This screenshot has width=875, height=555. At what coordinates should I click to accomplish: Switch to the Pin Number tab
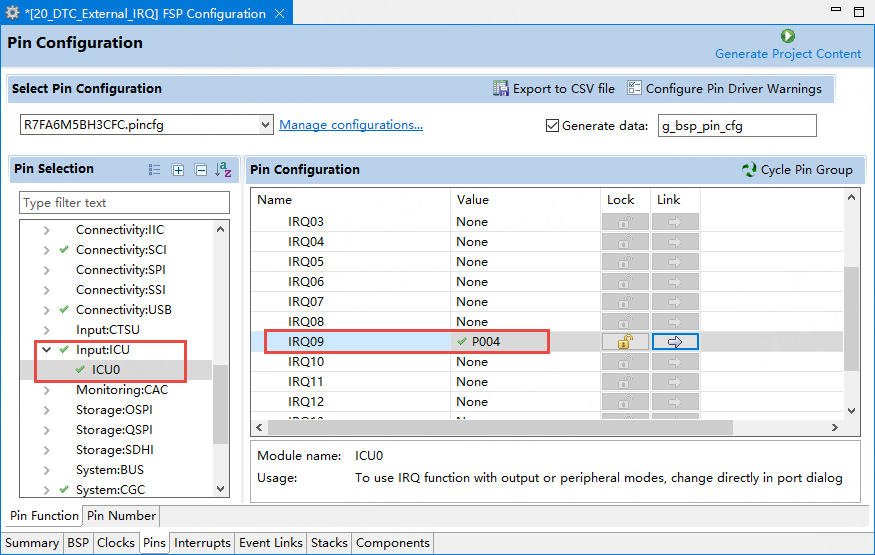pyautogui.click(x=121, y=516)
